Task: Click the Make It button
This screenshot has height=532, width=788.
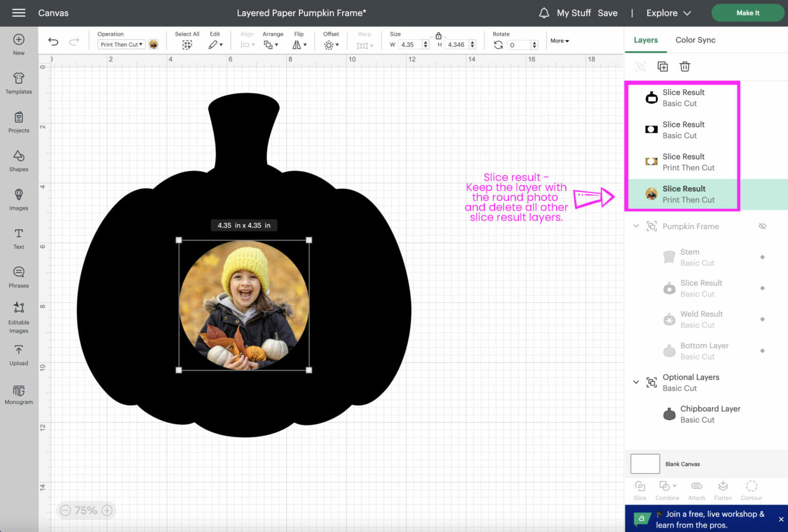Action: (747, 13)
